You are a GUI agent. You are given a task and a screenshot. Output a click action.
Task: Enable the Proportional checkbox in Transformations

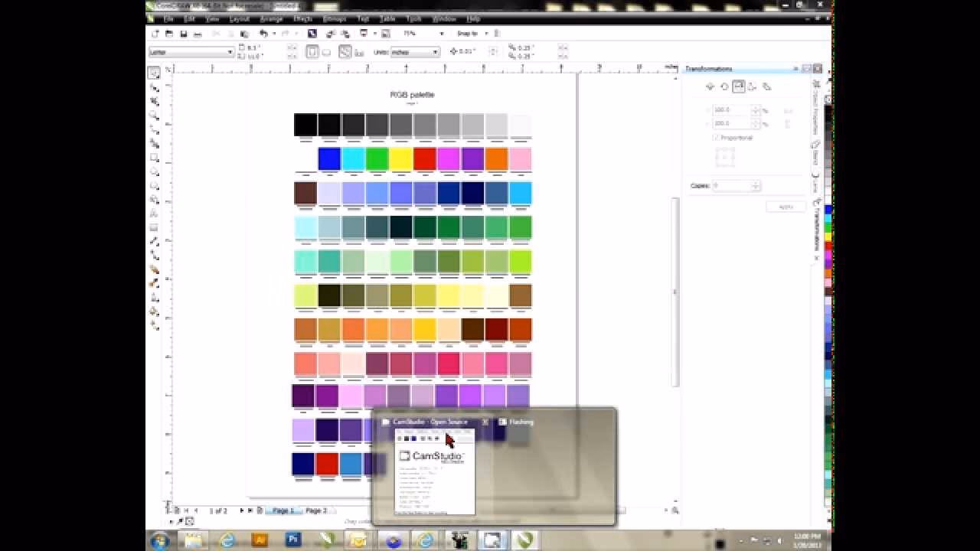tap(717, 138)
